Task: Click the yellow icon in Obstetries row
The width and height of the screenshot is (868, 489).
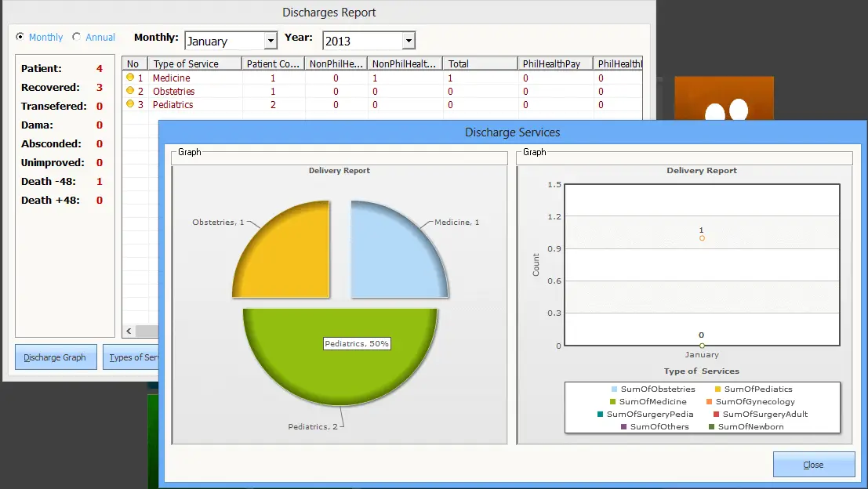Action: (130, 91)
